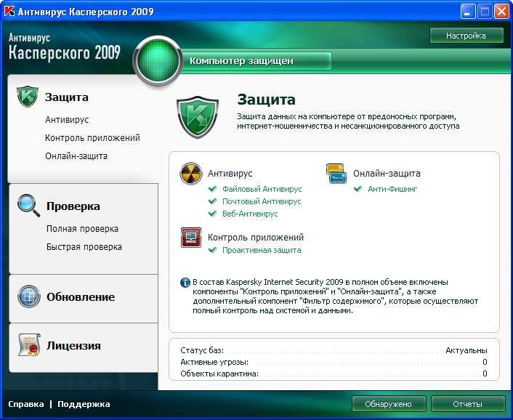This screenshot has height=420, width=513.
Task: Open the Обновление section in sidebar
Action: (x=81, y=297)
